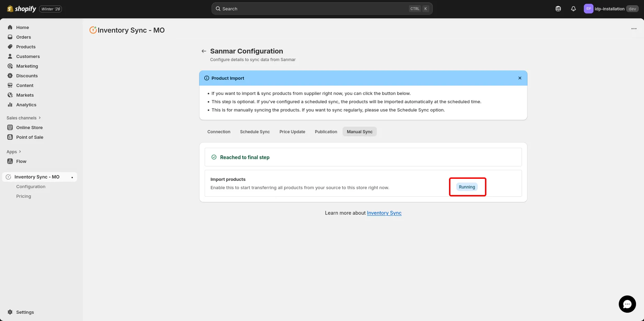Go back using the Sanmar Configuration arrow
The width and height of the screenshot is (644, 321).
pos(204,51)
